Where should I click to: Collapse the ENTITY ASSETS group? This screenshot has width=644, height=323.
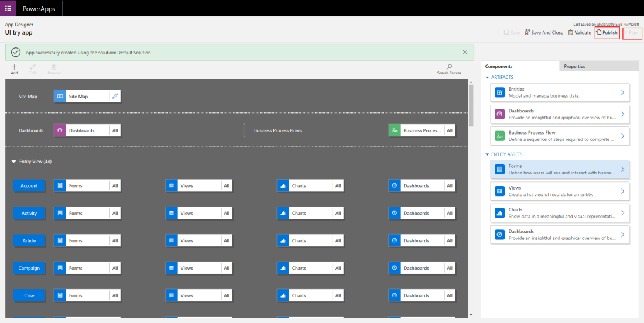pyautogui.click(x=487, y=154)
